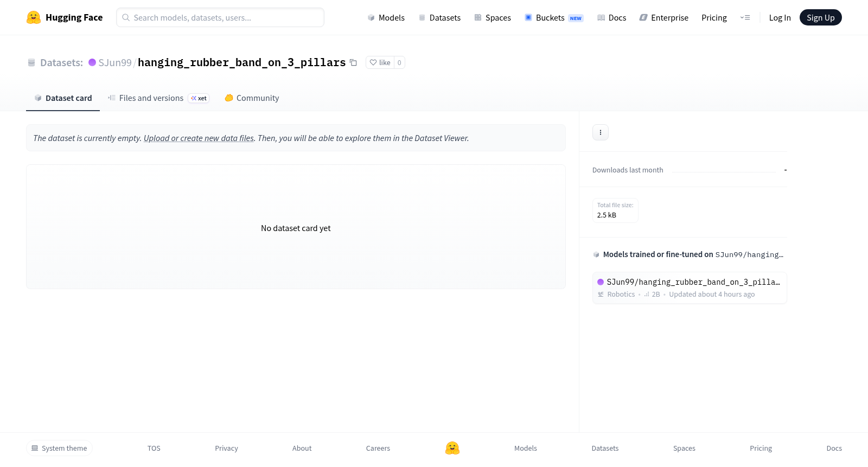The image size is (868, 467).
Task: Click the like count showing 0
Action: 399,62
